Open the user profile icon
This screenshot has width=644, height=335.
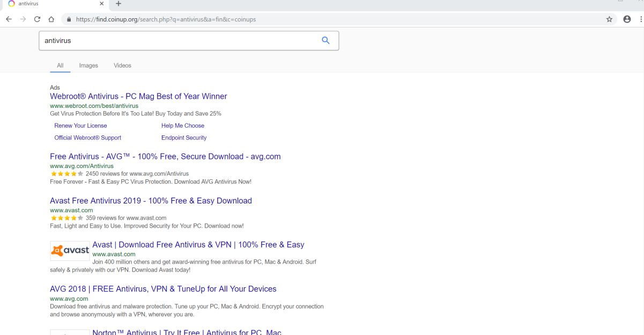click(x=627, y=19)
